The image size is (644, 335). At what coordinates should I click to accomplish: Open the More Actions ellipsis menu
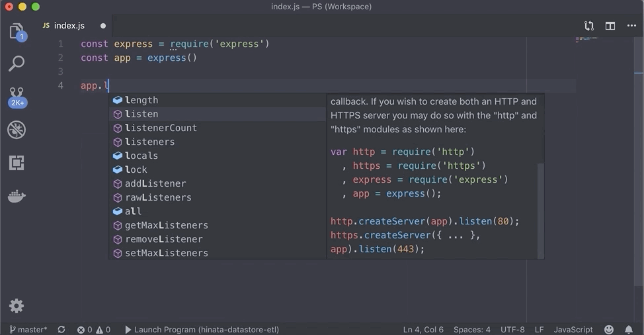pyautogui.click(x=631, y=26)
